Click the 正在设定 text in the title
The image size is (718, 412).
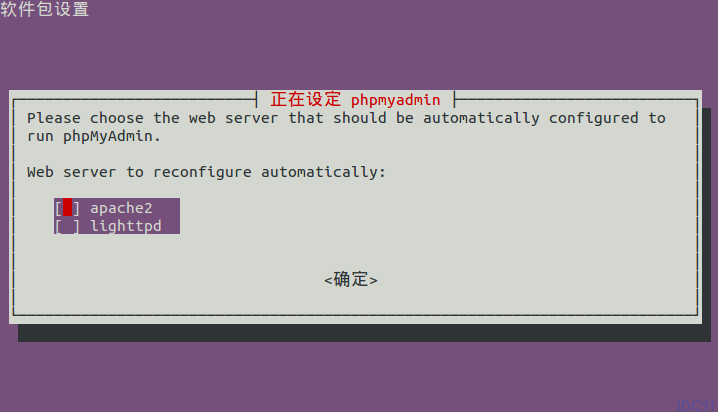click(x=305, y=99)
